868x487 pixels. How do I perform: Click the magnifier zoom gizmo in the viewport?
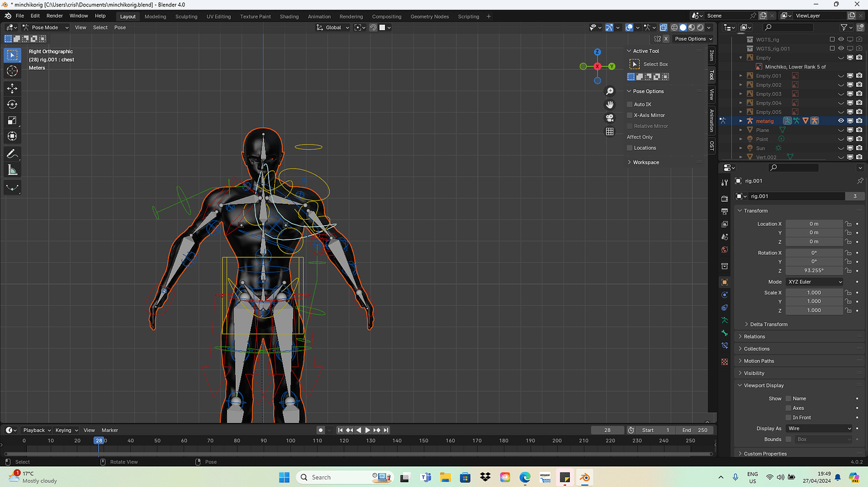point(609,92)
